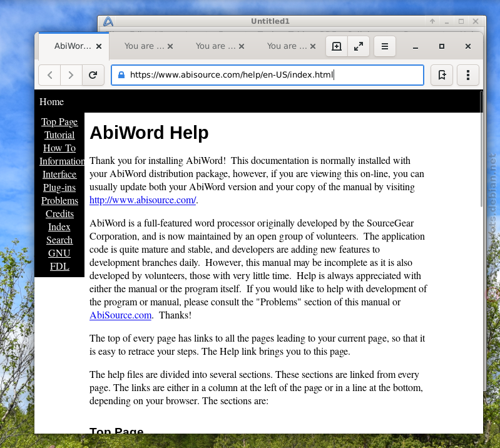The height and width of the screenshot is (448, 500).
Task: Enter fullscreen with the expand arrows icon
Action: coord(359,46)
